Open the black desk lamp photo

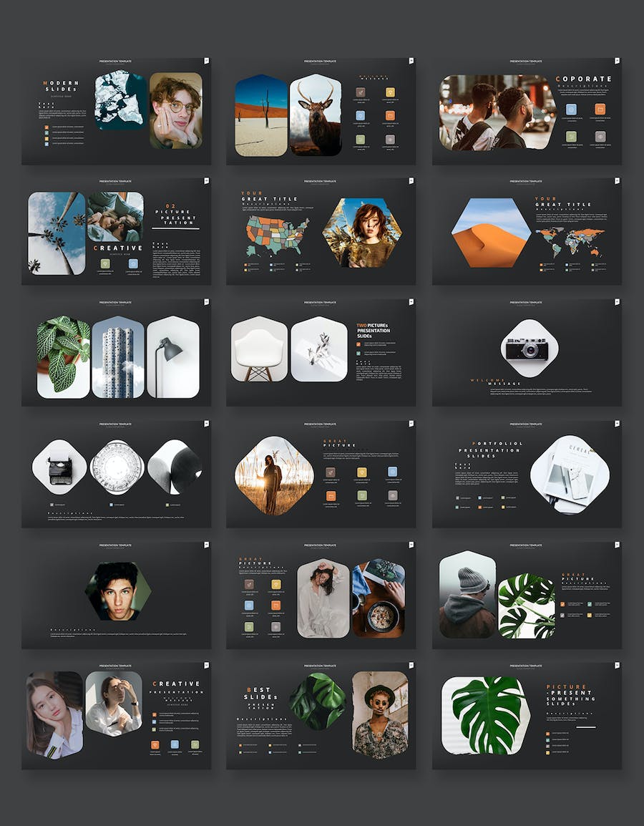click(x=173, y=356)
